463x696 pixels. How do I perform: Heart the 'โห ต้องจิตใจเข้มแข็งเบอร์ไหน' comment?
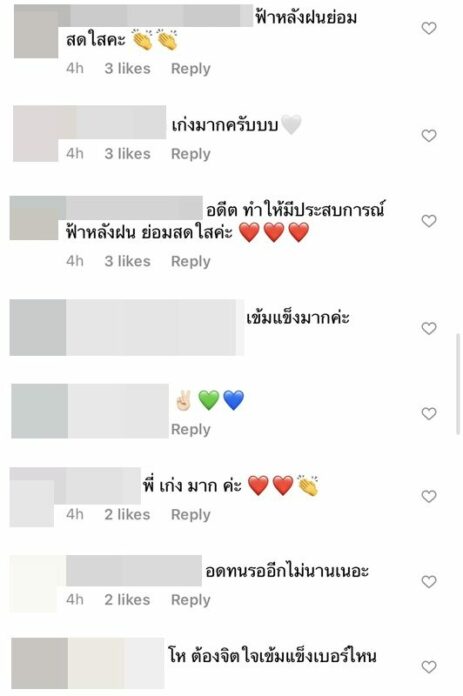coord(428,667)
